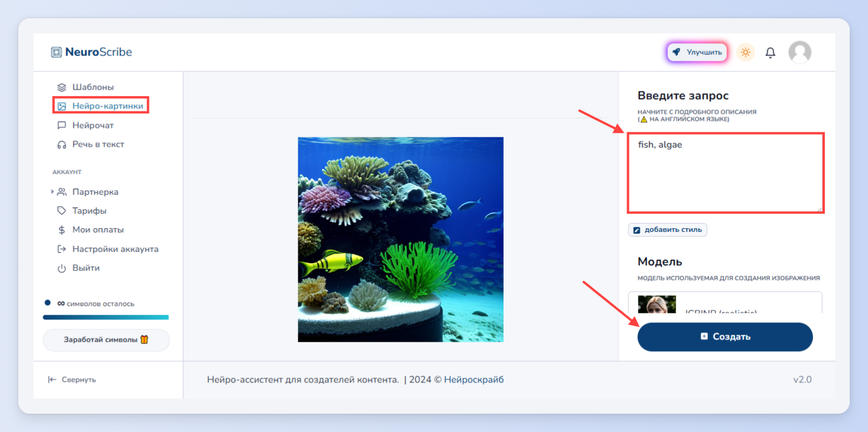
Task: Open Мои оплаты menu item
Action: coord(90,230)
